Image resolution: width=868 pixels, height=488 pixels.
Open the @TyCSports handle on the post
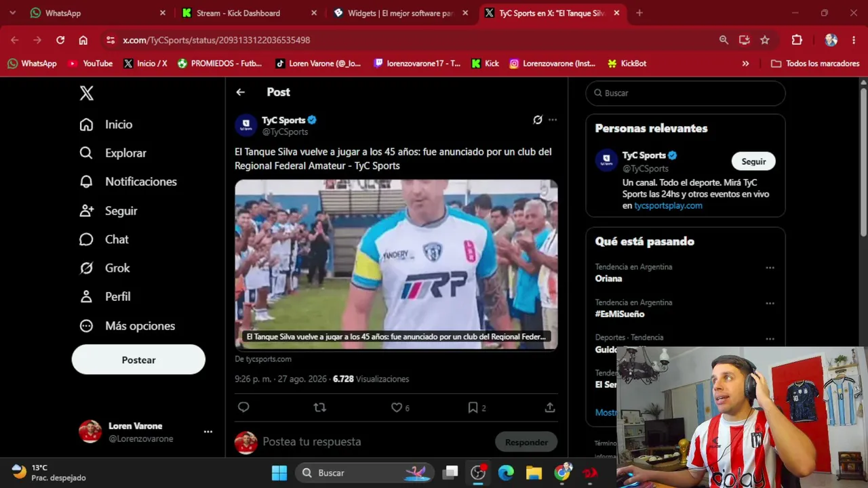pyautogui.click(x=285, y=132)
